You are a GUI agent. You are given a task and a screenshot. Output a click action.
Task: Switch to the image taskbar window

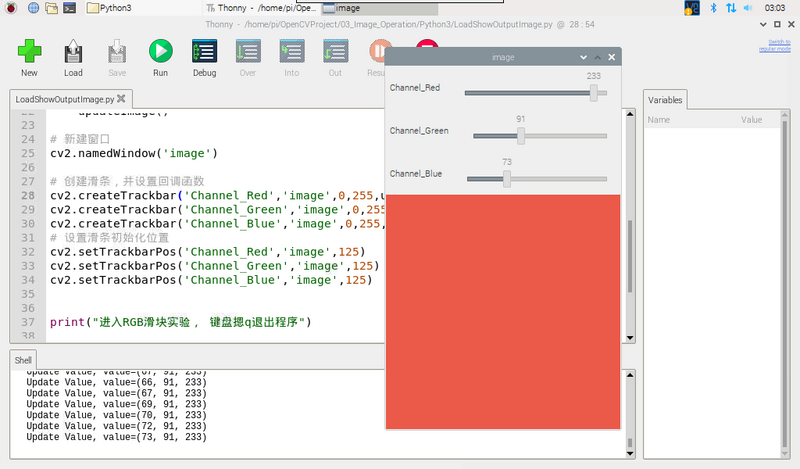pos(380,8)
